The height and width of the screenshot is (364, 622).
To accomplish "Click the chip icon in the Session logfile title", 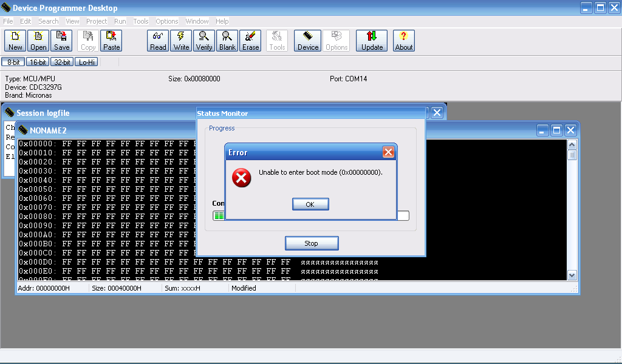I will coord(9,112).
